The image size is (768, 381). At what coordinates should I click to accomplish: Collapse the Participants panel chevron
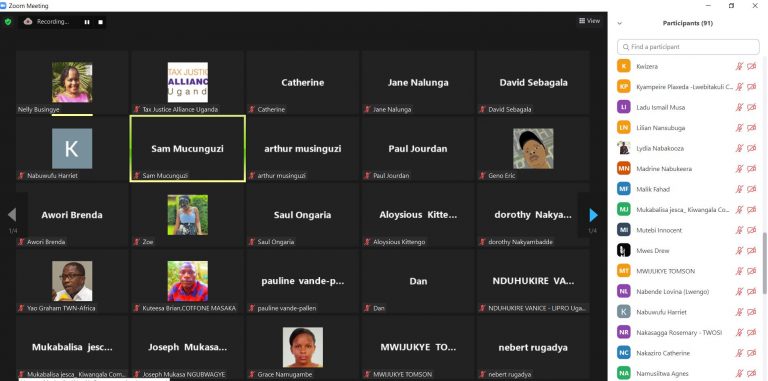620,23
